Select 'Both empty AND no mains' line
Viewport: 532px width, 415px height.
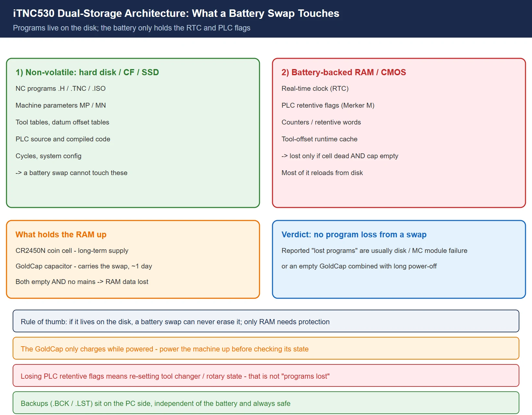[82, 282]
